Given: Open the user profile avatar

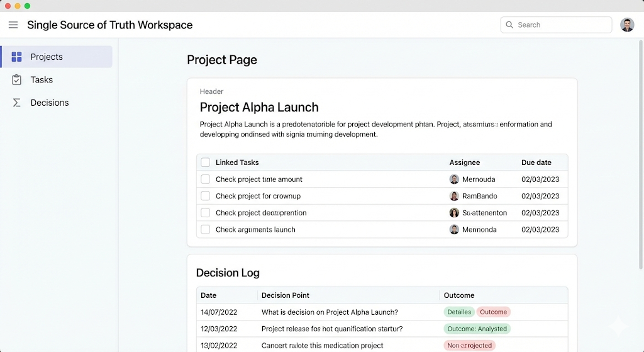Looking at the screenshot, I should (626, 25).
